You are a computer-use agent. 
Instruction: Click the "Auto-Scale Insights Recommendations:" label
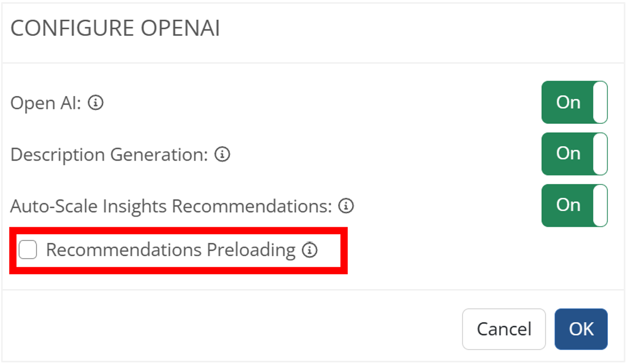click(x=171, y=205)
